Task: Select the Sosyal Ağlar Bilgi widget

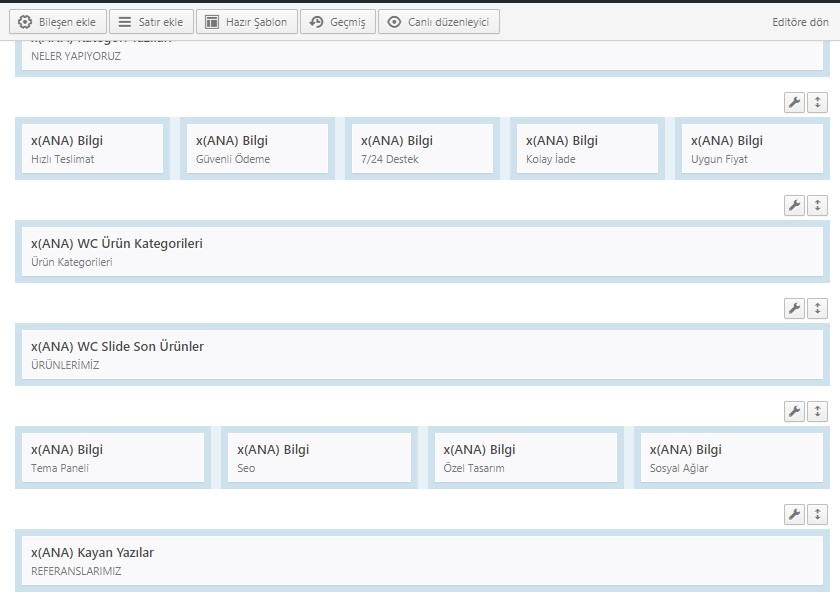Action: pos(732,458)
